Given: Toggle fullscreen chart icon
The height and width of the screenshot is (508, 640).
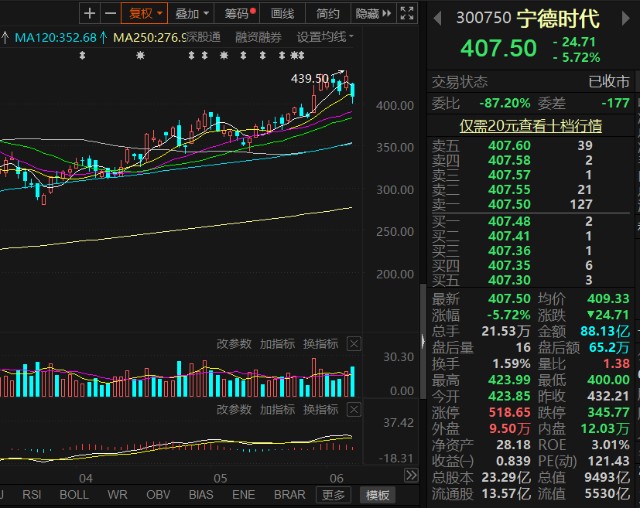Looking at the screenshot, I should 407,13.
